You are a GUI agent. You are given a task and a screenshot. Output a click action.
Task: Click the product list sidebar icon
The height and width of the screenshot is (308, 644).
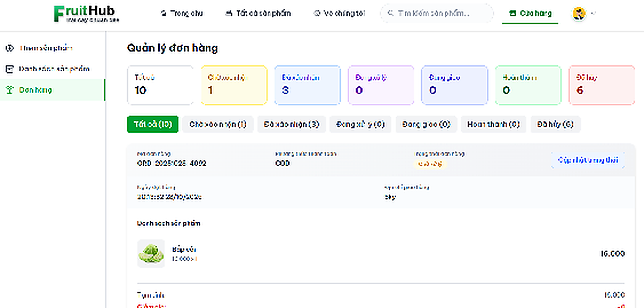(9, 69)
